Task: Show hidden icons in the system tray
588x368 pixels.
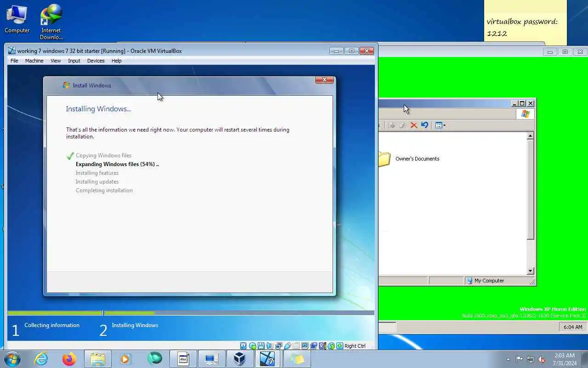Action: [508, 359]
